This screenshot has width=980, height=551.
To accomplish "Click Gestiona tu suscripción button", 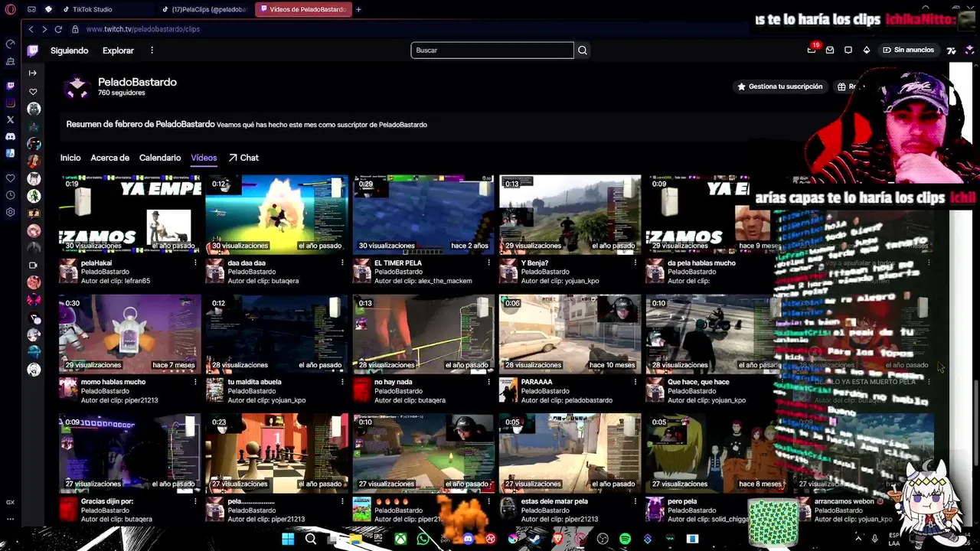I will click(x=779, y=86).
